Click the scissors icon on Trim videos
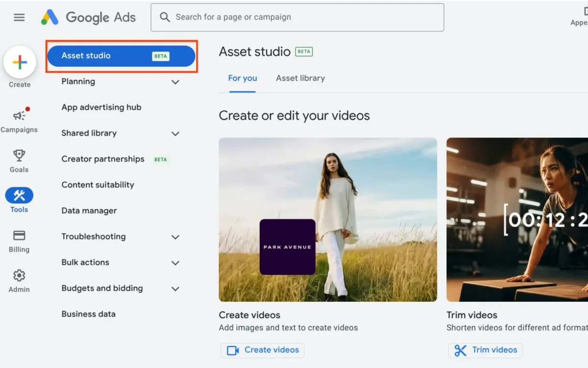 tap(460, 350)
